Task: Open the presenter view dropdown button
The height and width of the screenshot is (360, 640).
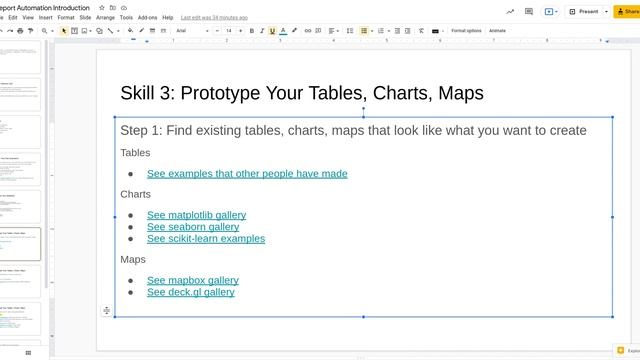Action: 551,11
